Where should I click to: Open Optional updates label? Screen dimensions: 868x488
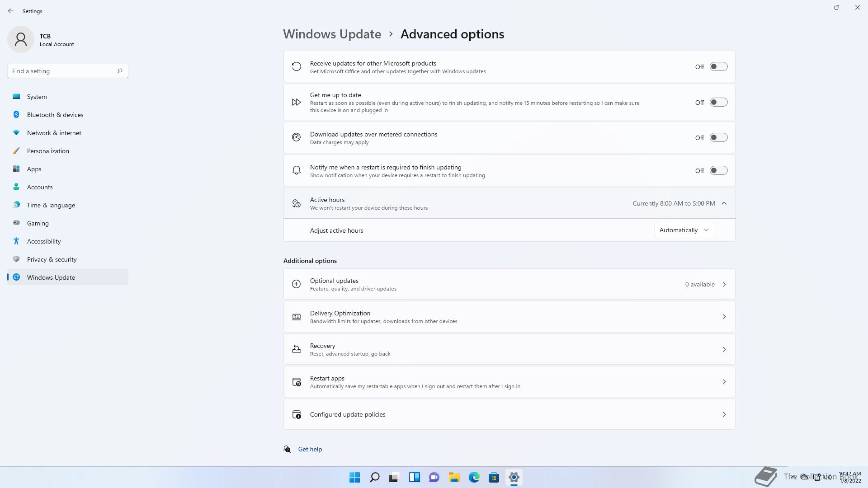click(x=334, y=281)
